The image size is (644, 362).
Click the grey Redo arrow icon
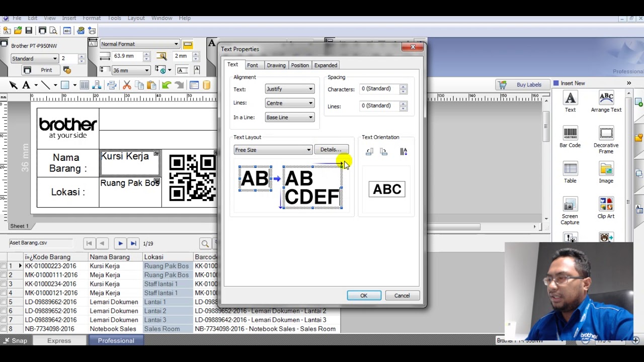[179, 85]
